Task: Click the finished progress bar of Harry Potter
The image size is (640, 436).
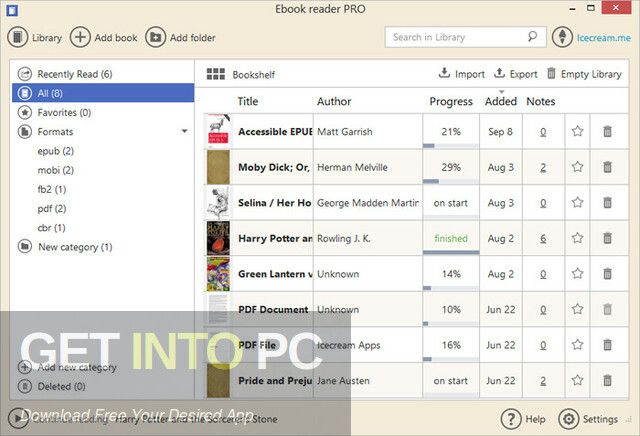Action: [451, 252]
